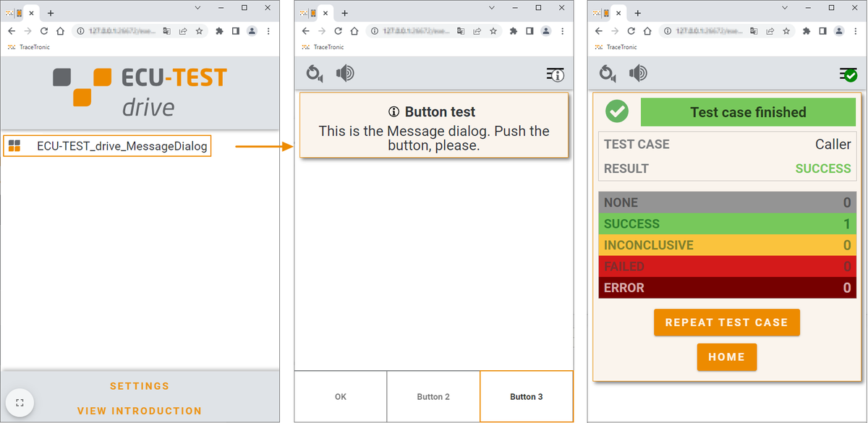Viewport: 868px width, 423px height.
Task: Reload page in middle browser window
Action: tap(338, 31)
